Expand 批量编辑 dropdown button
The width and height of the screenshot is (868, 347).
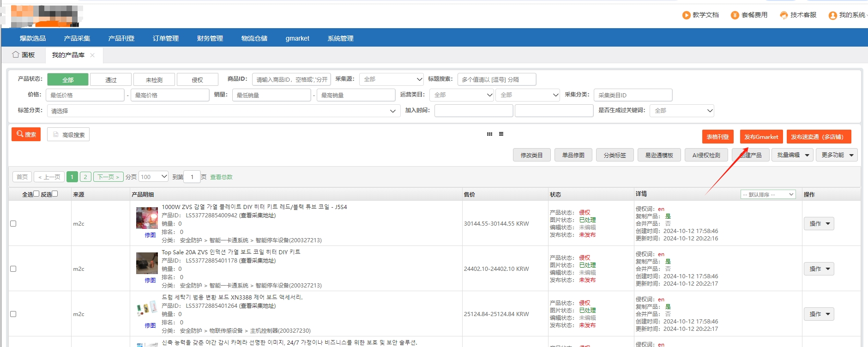pos(792,155)
